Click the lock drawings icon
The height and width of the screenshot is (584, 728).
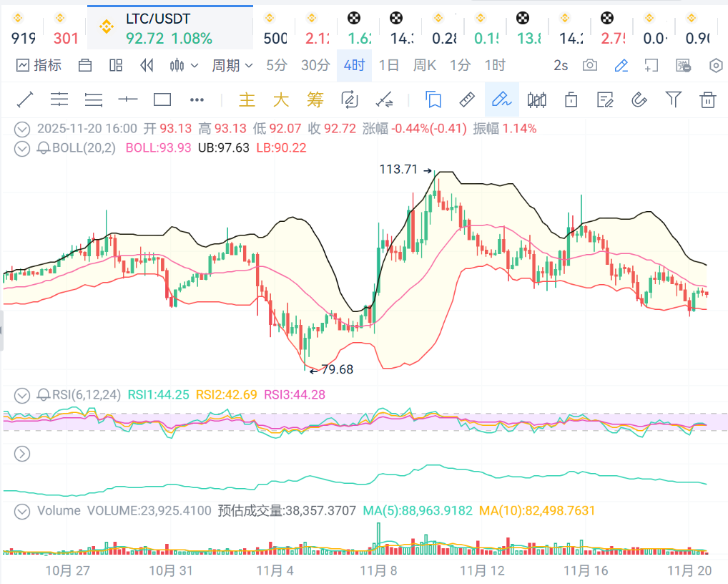[571, 99]
